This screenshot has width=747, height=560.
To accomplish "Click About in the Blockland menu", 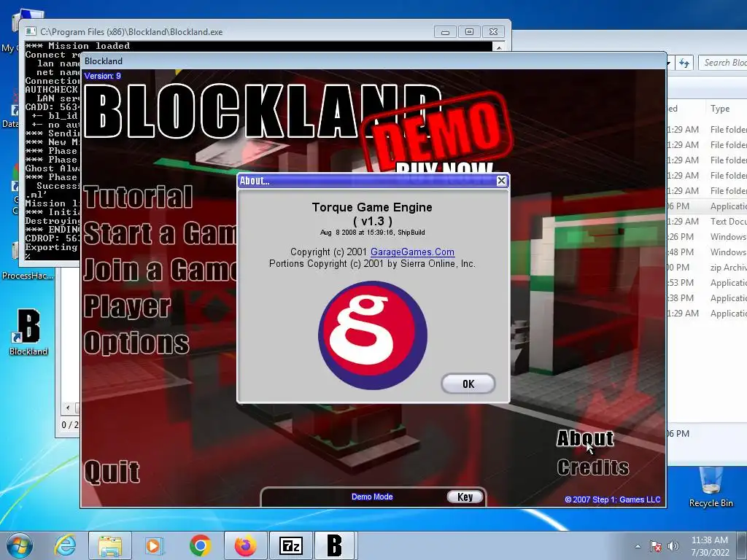I will click(x=585, y=438).
